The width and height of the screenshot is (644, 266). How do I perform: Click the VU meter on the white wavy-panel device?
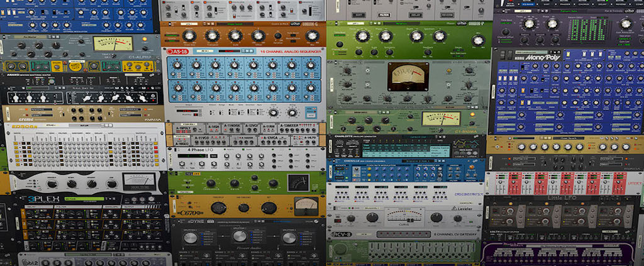click(139, 180)
